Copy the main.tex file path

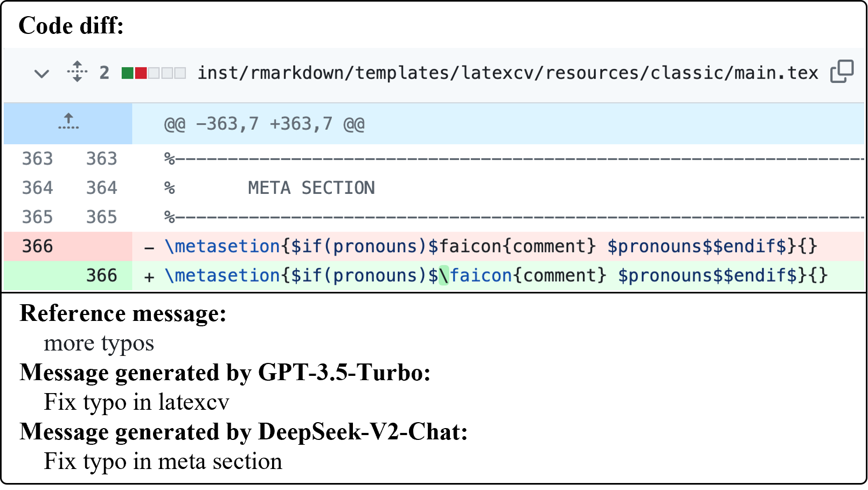(x=842, y=72)
